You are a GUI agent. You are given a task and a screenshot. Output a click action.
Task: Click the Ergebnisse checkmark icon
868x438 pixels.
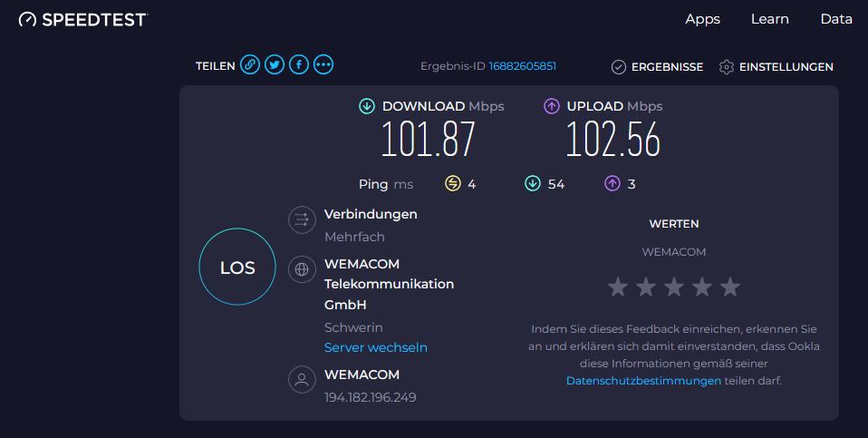coord(618,67)
